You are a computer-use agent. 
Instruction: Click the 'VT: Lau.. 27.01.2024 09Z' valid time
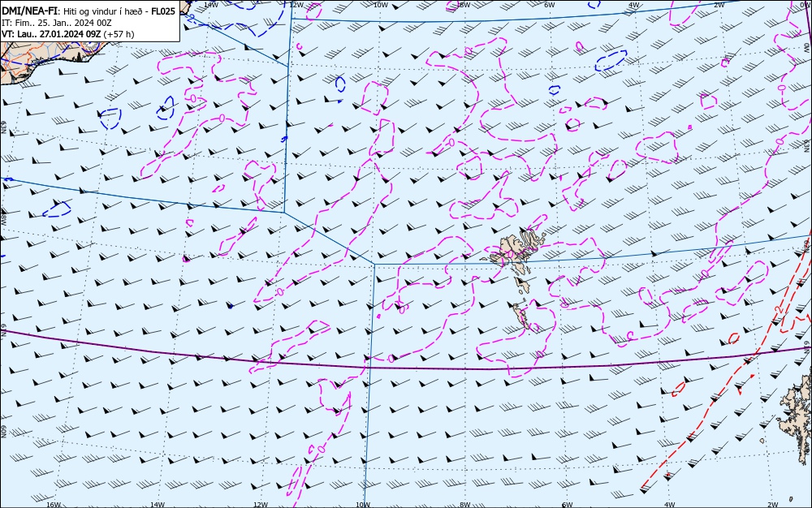51,34
